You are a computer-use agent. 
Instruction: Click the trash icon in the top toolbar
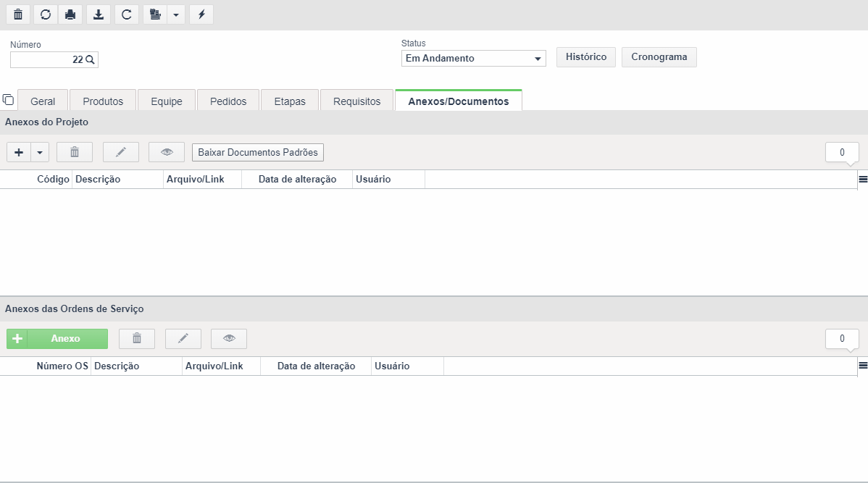[x=18, y=14]
